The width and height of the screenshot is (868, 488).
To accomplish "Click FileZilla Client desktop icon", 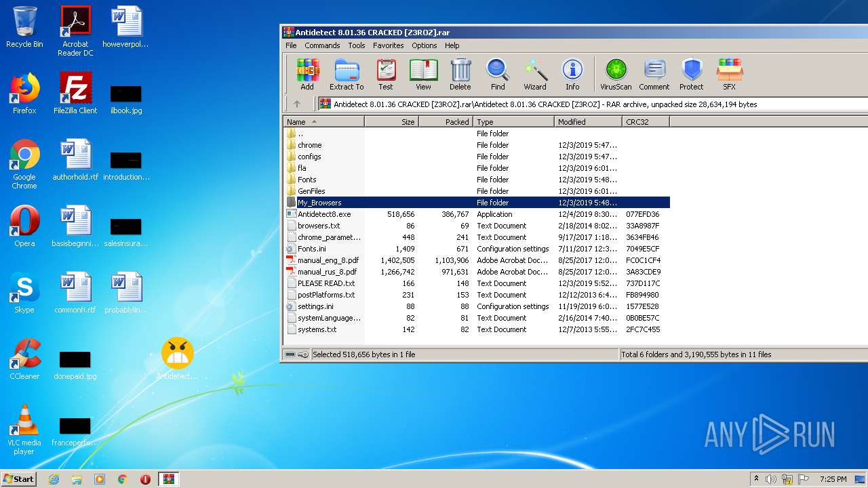I will coord(75,94).
